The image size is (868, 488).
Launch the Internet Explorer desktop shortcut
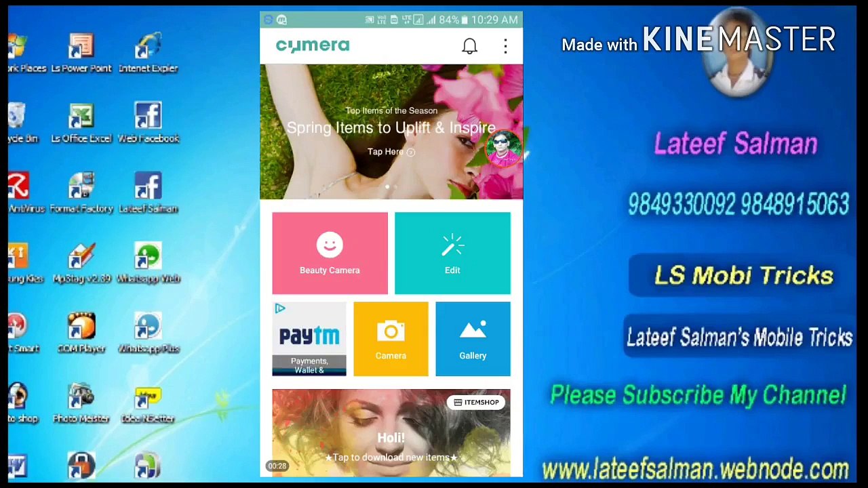[x=148, y=54]
